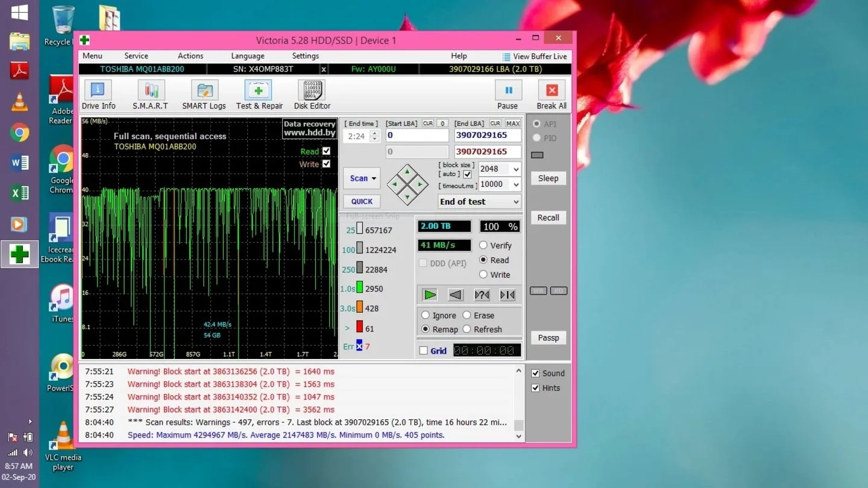868x488 pixels.
Task: Click the right arrow on the diamond pad
Action: pyautogui.click(x=420, y=184)
